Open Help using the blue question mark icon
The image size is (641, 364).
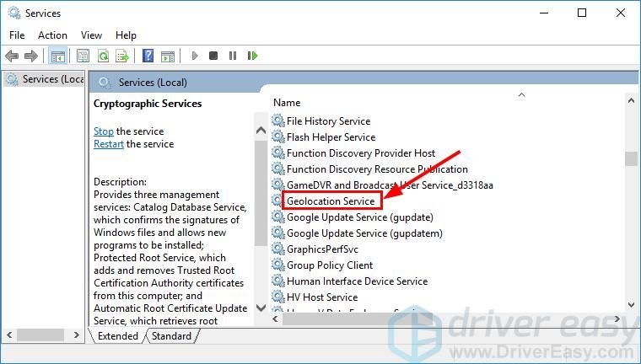click(x=148, y=56)
